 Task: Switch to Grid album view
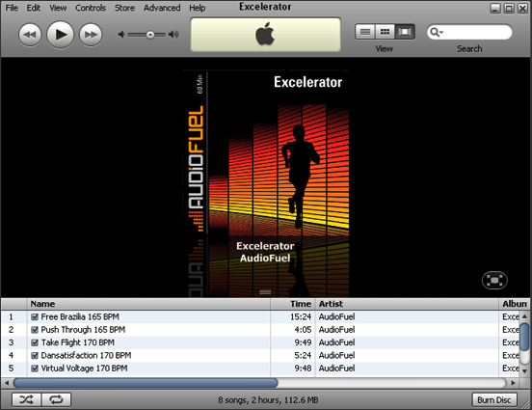coord(385,32)
